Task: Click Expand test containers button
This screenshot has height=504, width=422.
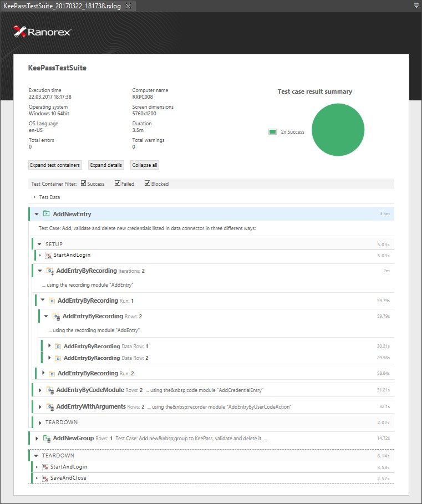Action: coord(55,165)
